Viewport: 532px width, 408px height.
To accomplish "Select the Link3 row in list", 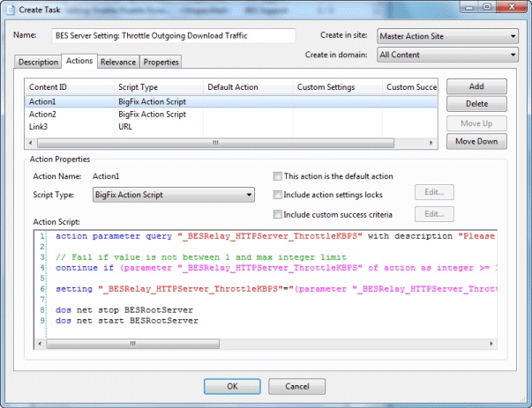I will pyautogui.click(x=231, y=127).
